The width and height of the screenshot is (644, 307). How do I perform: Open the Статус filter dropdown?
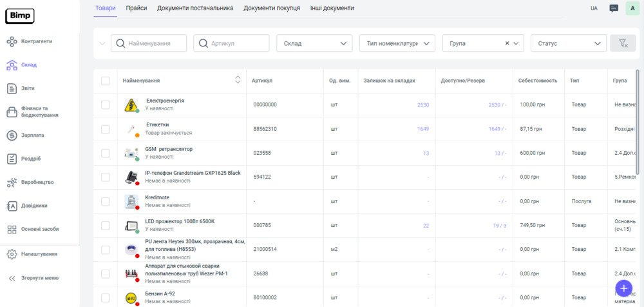point(568,43)
